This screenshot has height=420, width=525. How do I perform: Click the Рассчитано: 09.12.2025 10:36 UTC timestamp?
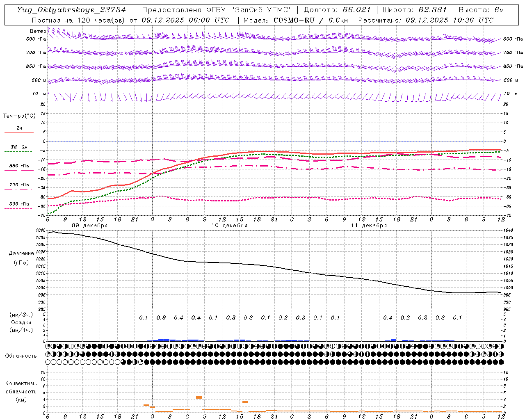point(426,20)
